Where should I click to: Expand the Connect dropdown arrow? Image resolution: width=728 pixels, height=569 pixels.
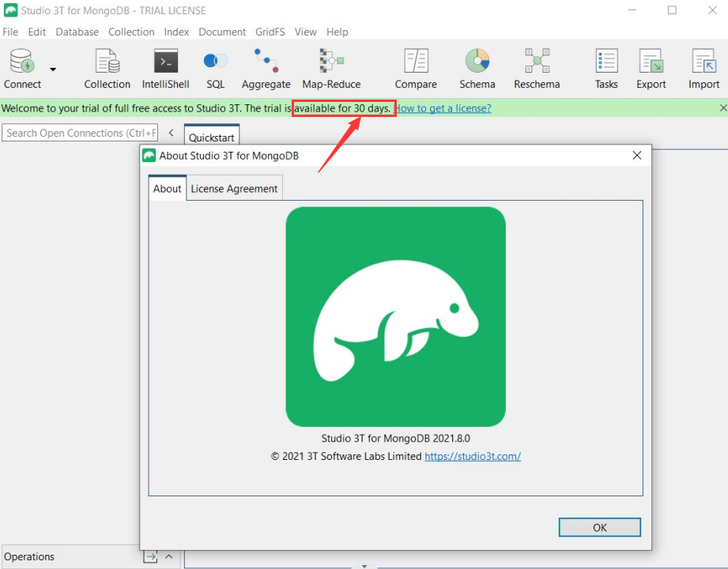click(53, 70)
